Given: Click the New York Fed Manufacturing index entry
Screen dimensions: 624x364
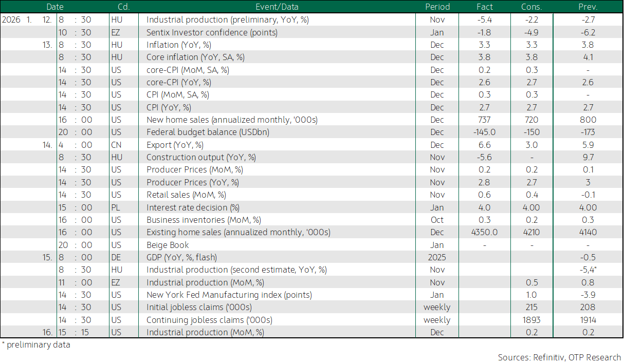Looking at the screenshot, I should pos(229,295).
